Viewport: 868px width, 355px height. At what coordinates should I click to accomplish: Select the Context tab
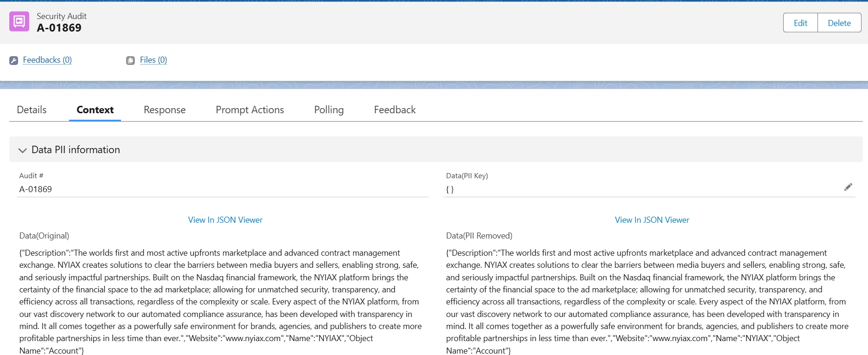click(95, 110)
